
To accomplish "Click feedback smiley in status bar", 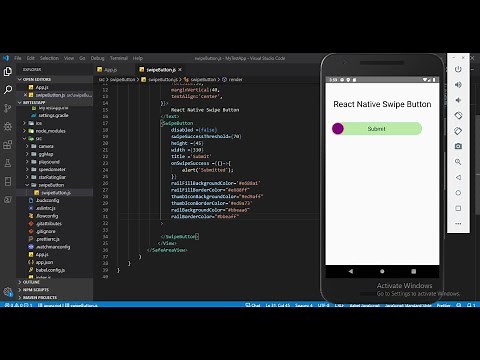I will [459, 305].
